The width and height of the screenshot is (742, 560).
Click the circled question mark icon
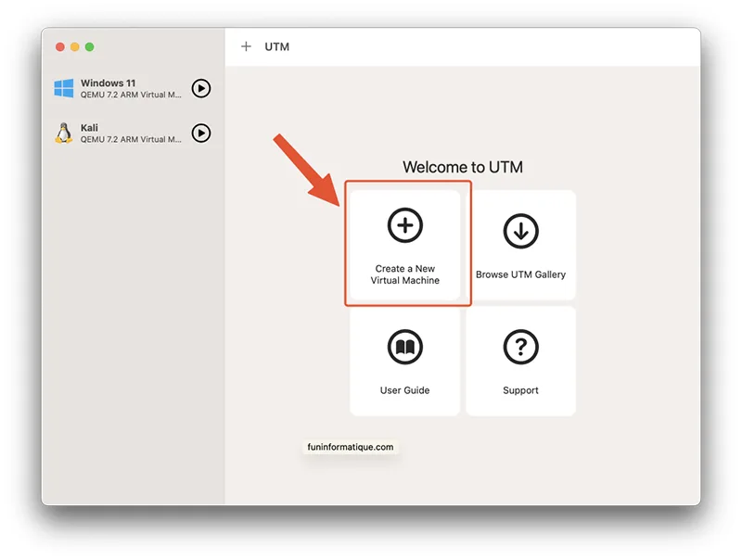[x=520, y=347]
